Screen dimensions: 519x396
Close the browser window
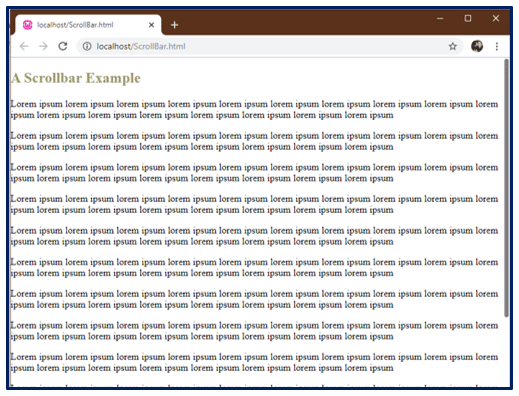(496, 18)
